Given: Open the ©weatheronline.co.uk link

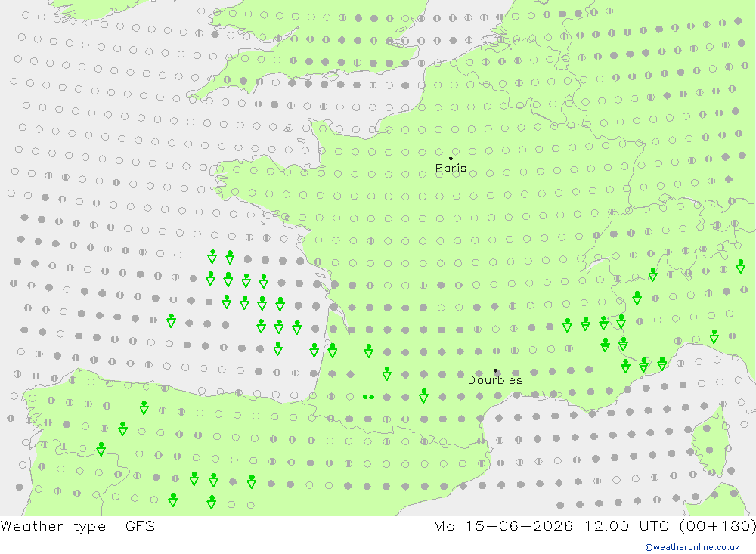Looking at the screenshot, I should [x=692, y=547].
